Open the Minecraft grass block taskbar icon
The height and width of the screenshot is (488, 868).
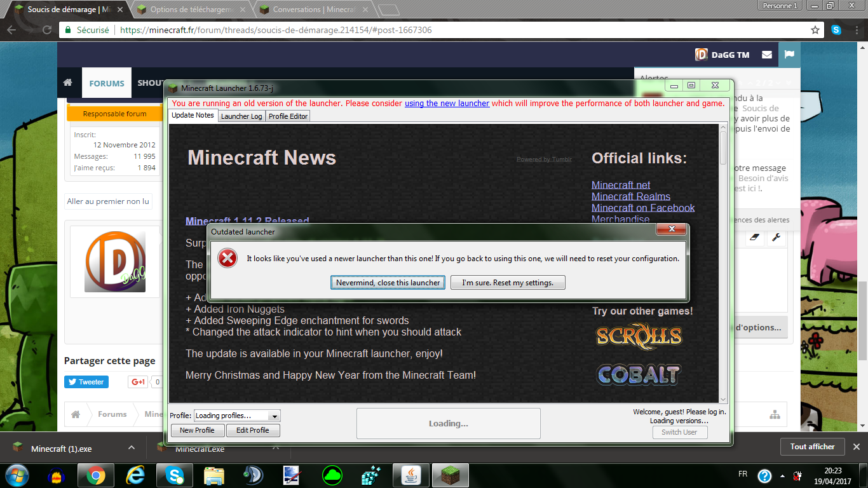pos(451,475)
